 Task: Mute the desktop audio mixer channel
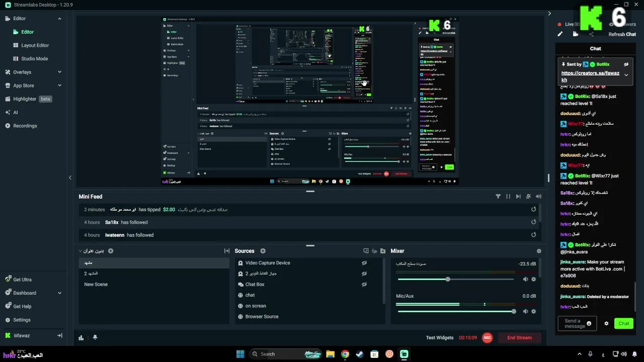tap(525, 279)
